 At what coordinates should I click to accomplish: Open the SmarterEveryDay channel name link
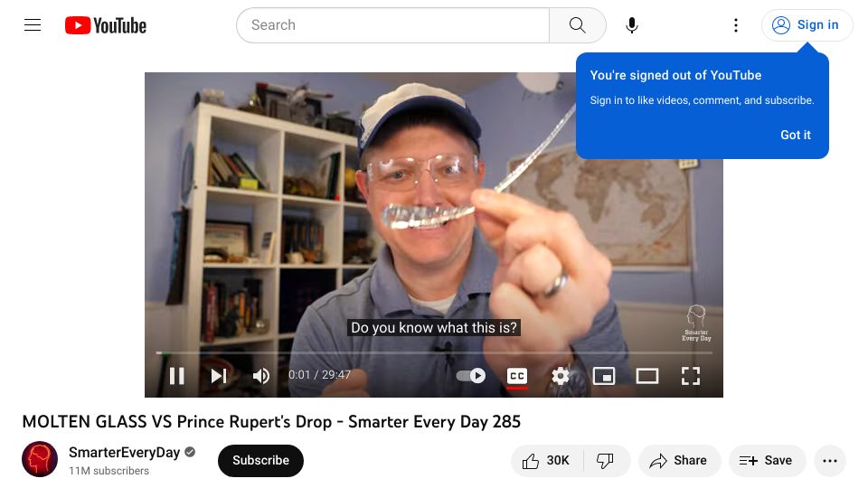[x=124, y=452]
